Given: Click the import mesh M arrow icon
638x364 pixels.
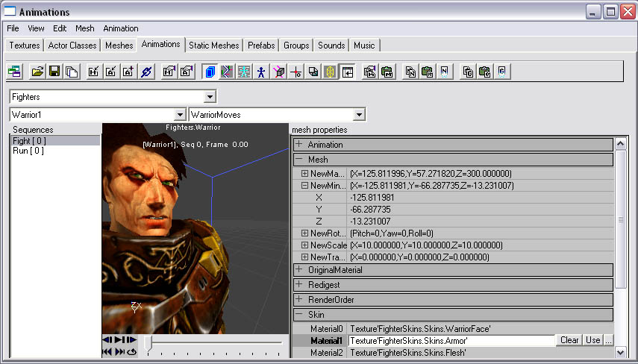Looking at the screenshot, I should coord(93,72).
